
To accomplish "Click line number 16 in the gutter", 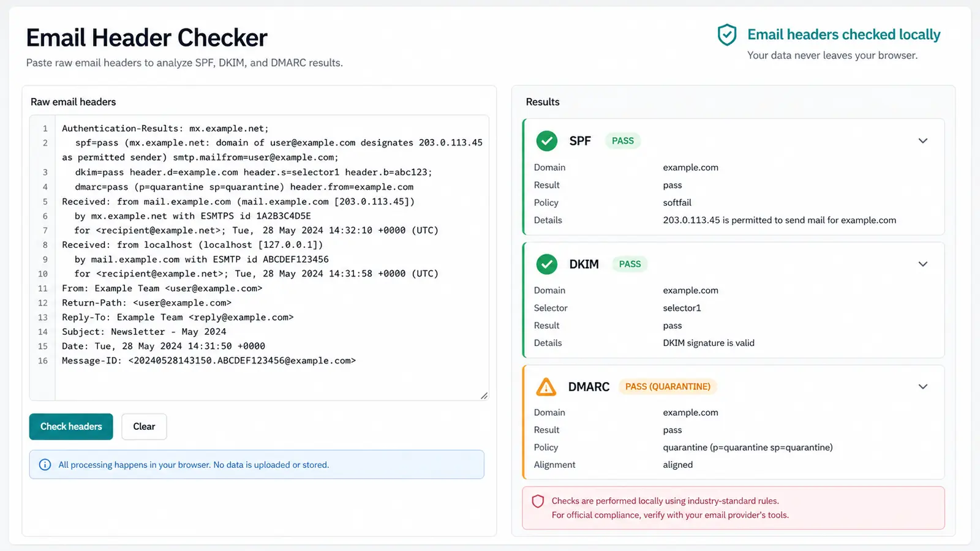I will tap(43, 361).
